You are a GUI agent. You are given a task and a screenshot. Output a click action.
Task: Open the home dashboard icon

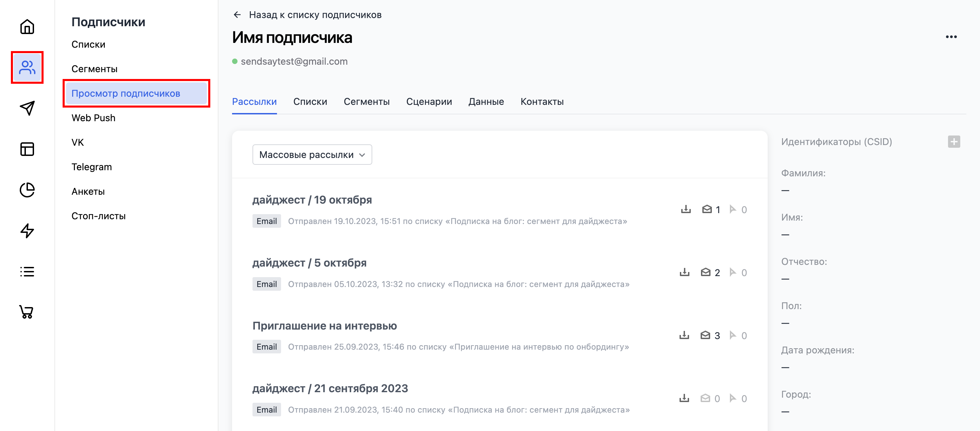tap(27, 27)
